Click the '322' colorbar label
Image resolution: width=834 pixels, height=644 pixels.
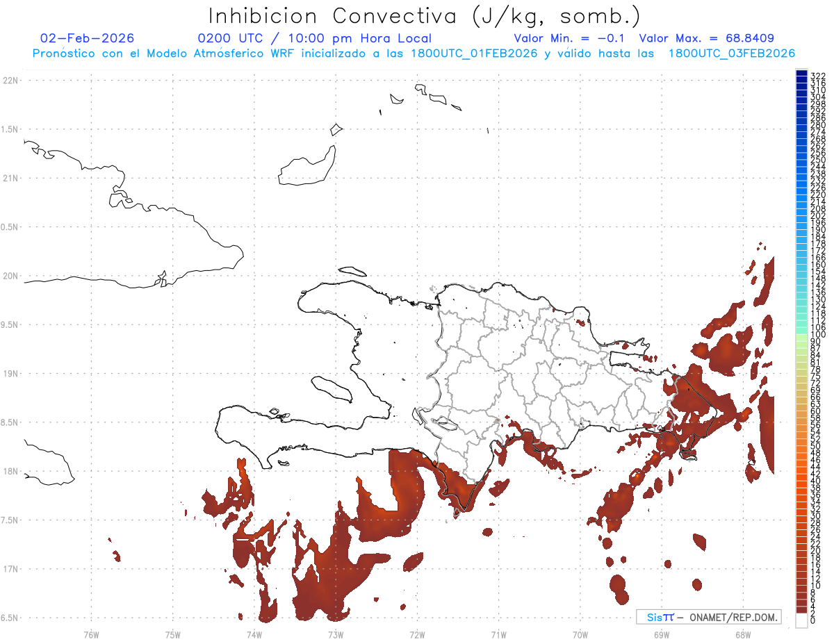tap(818, 76)
